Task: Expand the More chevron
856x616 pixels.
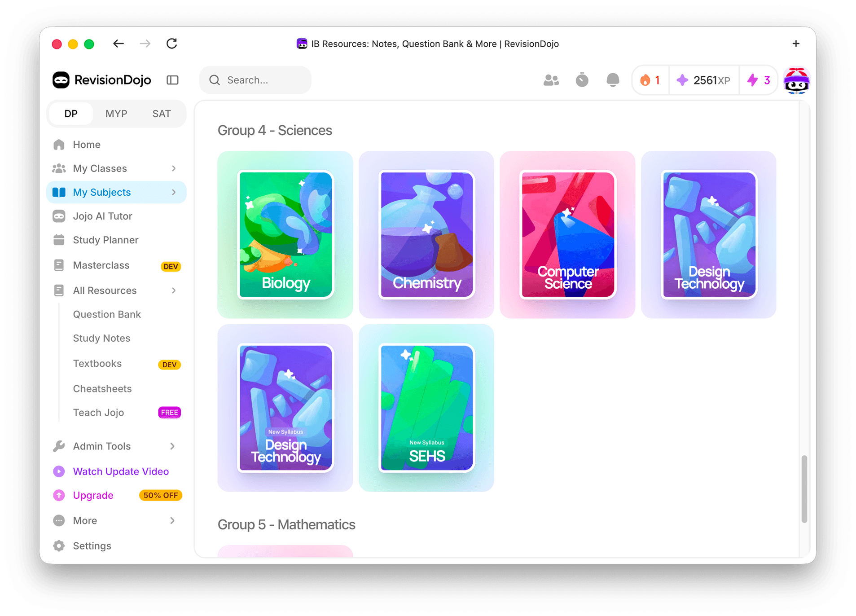Action: 173,520
